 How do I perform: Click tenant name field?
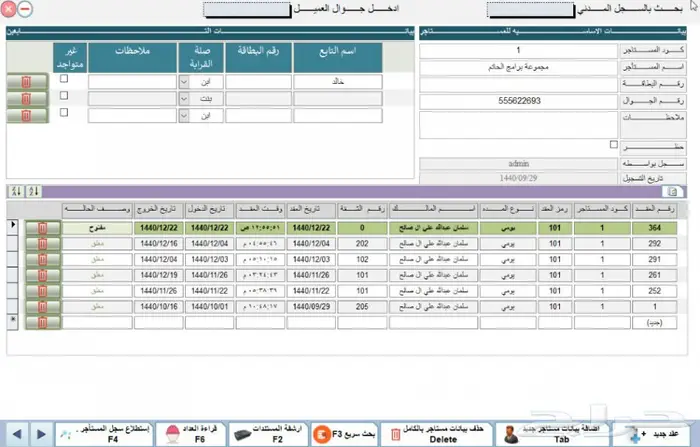[518, 67]
